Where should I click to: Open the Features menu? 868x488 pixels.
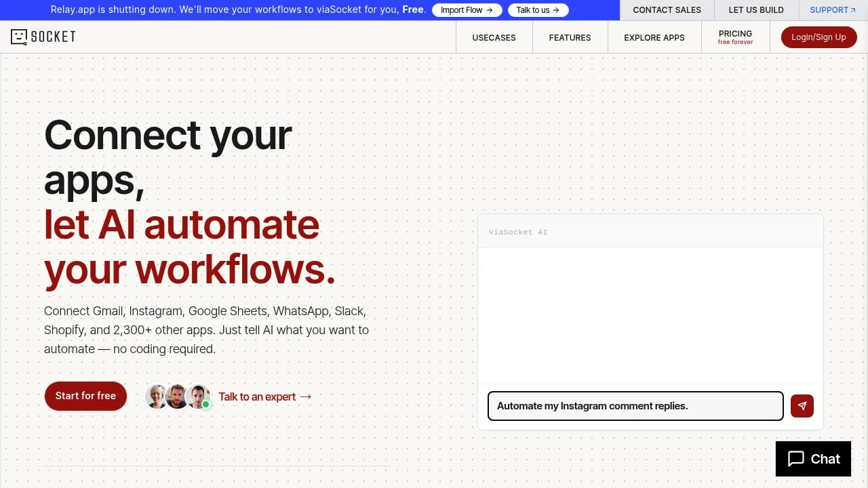click(570, 37)
